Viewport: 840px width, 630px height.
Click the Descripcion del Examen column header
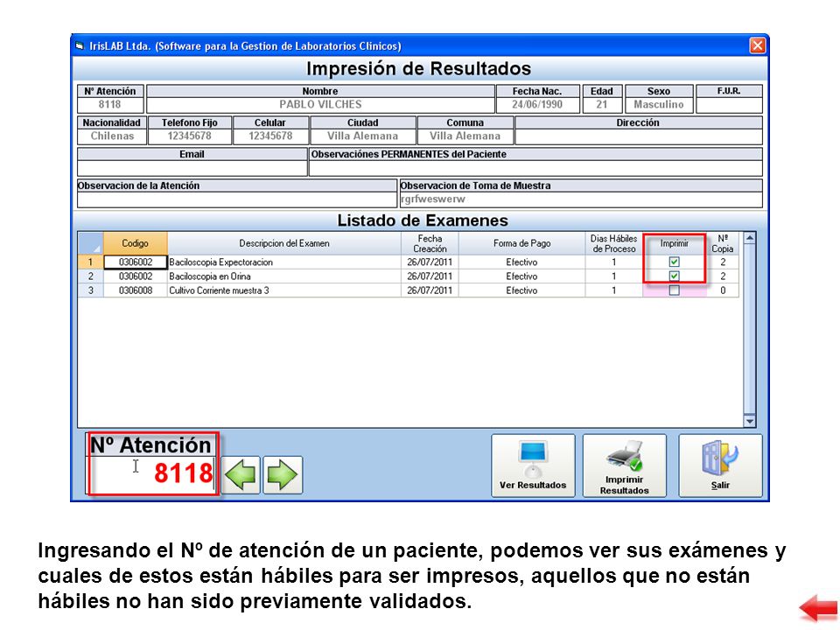[x=283, y=243]
